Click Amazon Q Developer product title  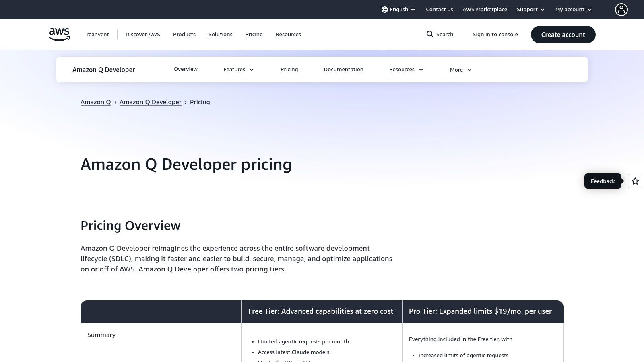pos(103,70)
